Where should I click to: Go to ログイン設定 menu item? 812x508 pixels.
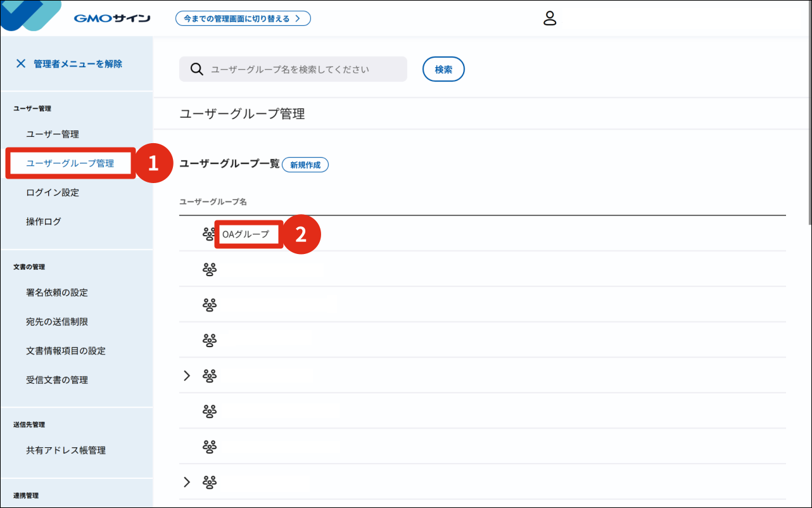pos(53,193)
